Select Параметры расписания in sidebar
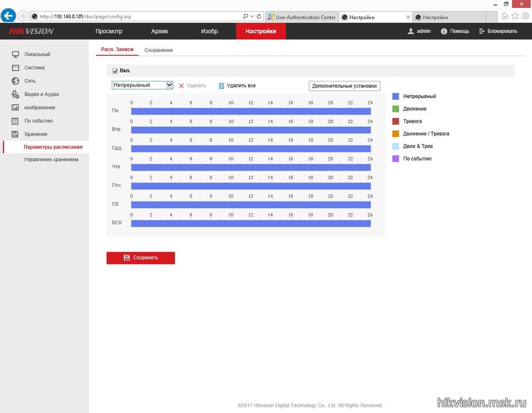This screenshot has height=413, width=532. click(x=53, y=147)
